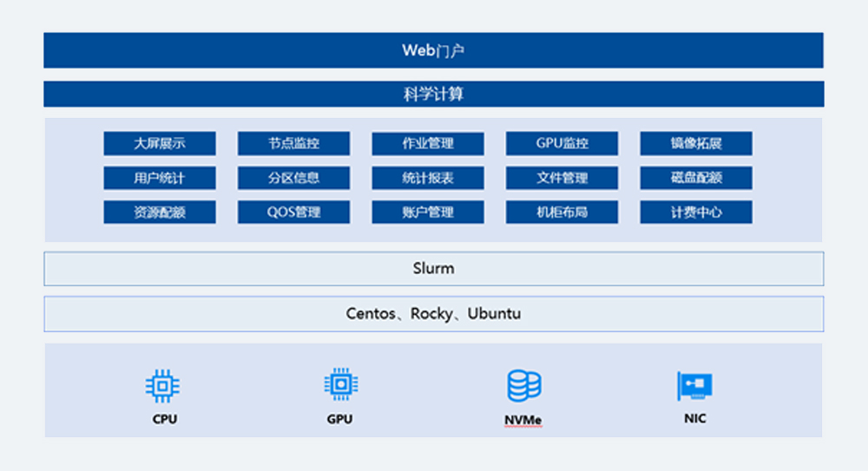Open the 计费中心 module
868x471 pixels.
pos(696,212)
